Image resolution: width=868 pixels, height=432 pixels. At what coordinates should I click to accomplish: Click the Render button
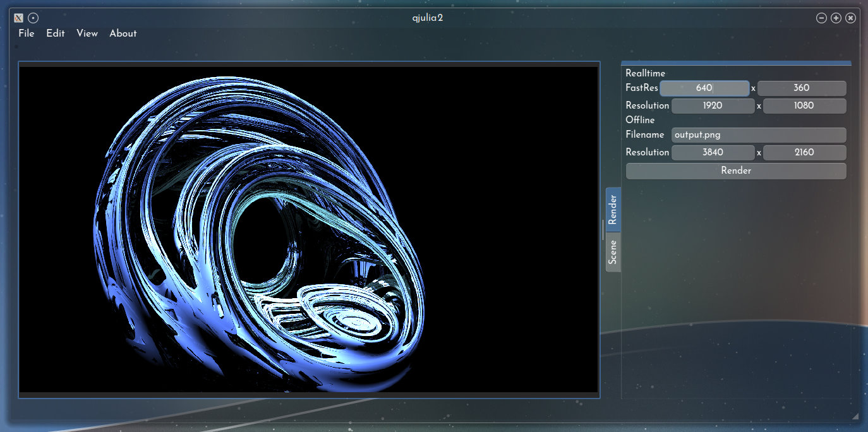(736, 171)
